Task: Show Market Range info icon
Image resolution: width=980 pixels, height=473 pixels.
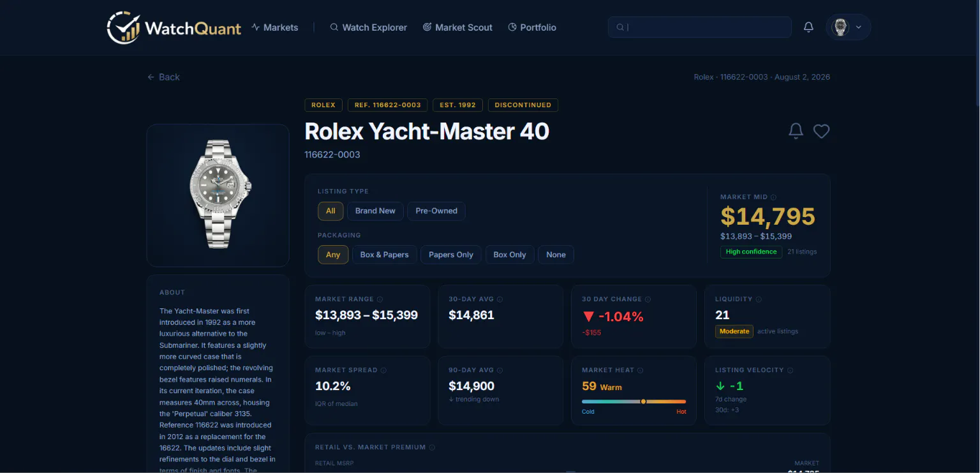Action: coord(380,299)
